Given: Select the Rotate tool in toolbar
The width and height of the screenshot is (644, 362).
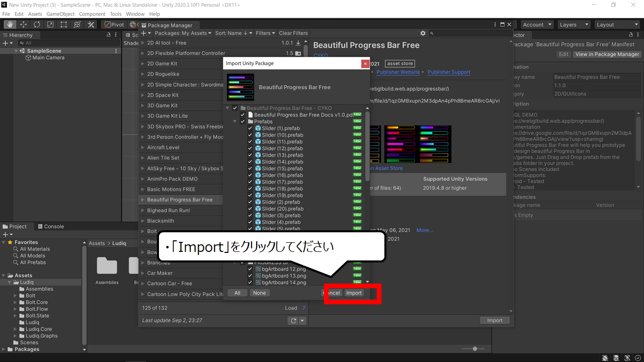Looking at the screenshot, I should [x=37, y=25].
